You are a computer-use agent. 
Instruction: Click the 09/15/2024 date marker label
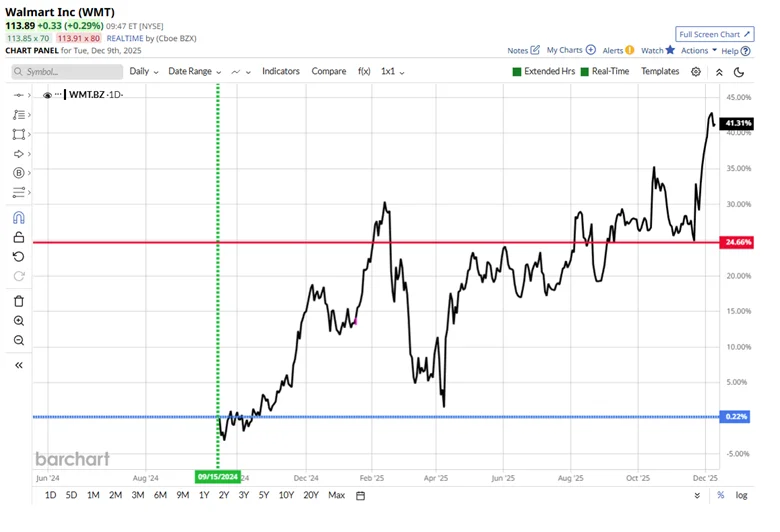pos(217,477)
